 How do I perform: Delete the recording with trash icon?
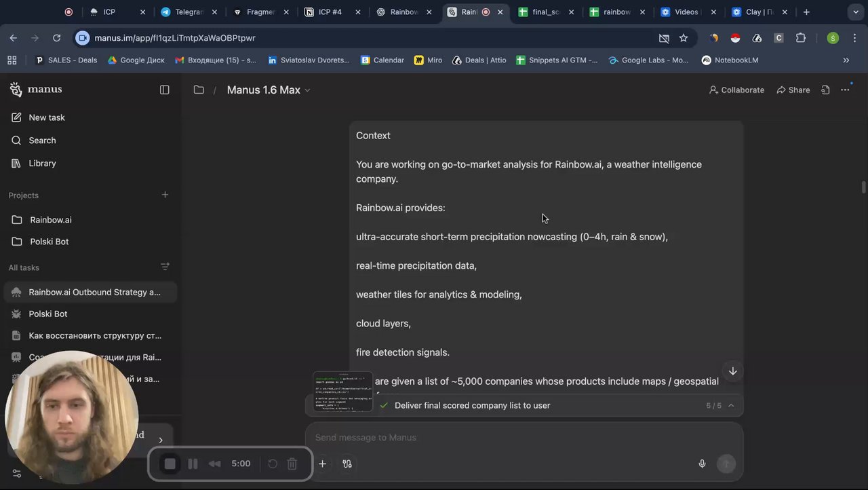pyautogui.click(x=292, y=464)
